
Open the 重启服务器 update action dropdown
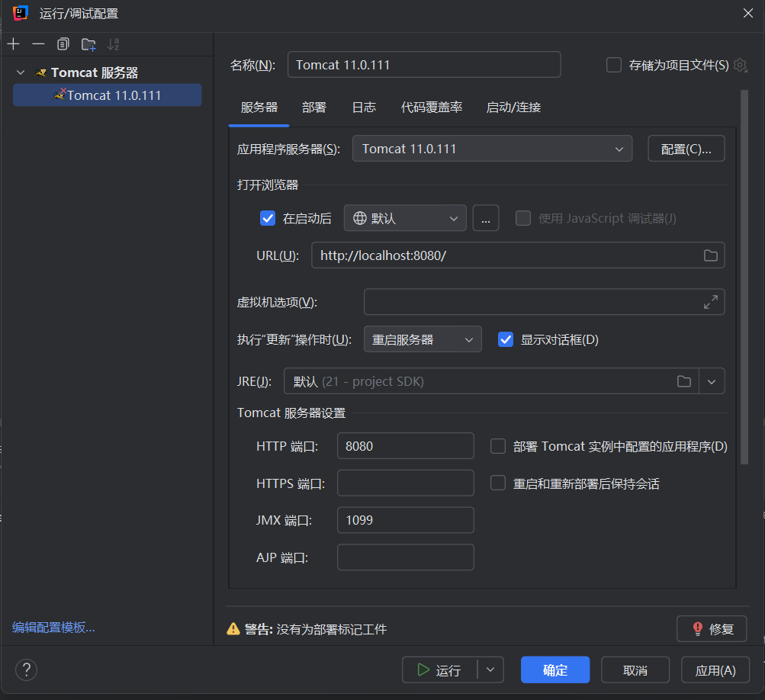pyautogui.click(x=423, y=339)
